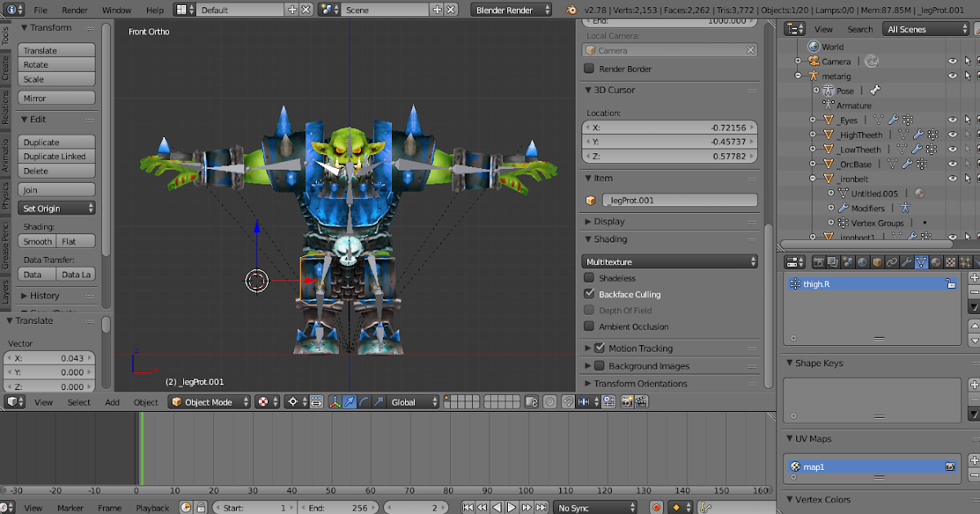
Task: Click the Duplicate button in the Edit panel
Action: pos(56,141)
